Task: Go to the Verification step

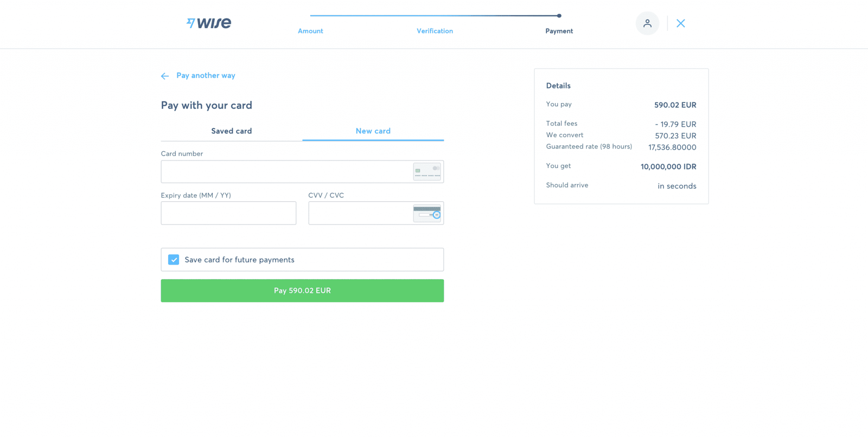Action: click(435, 31)
